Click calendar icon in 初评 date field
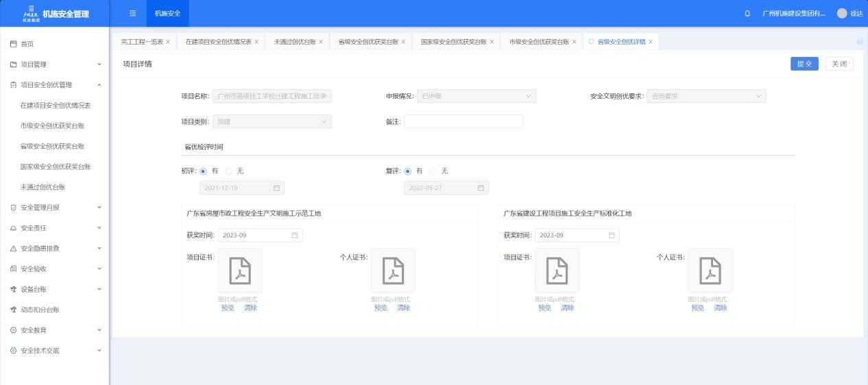 [x=276, y=188]
